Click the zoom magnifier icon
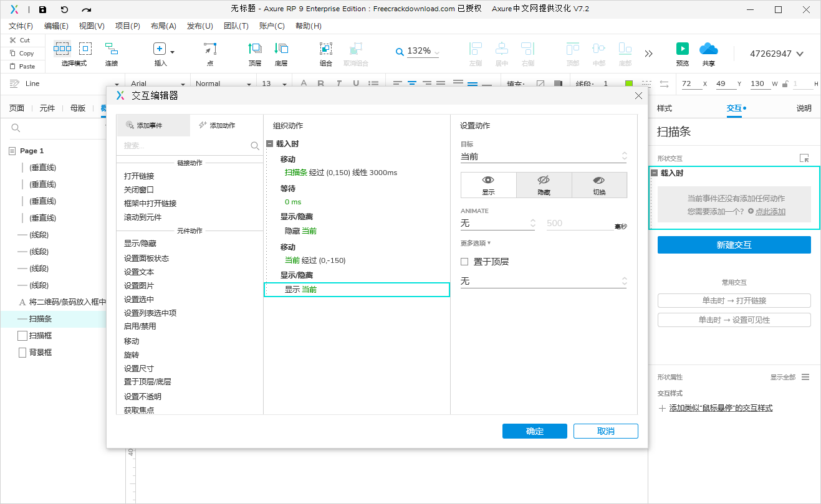 [400, 52]
